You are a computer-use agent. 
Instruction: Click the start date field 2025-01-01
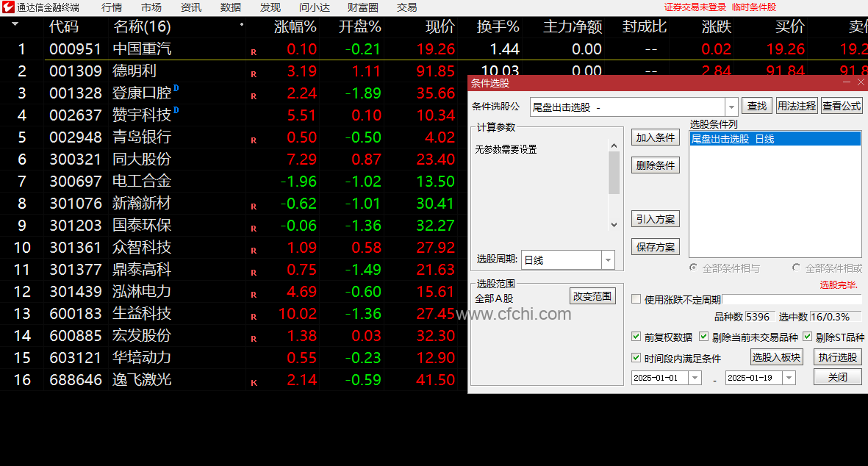(660, 378)
